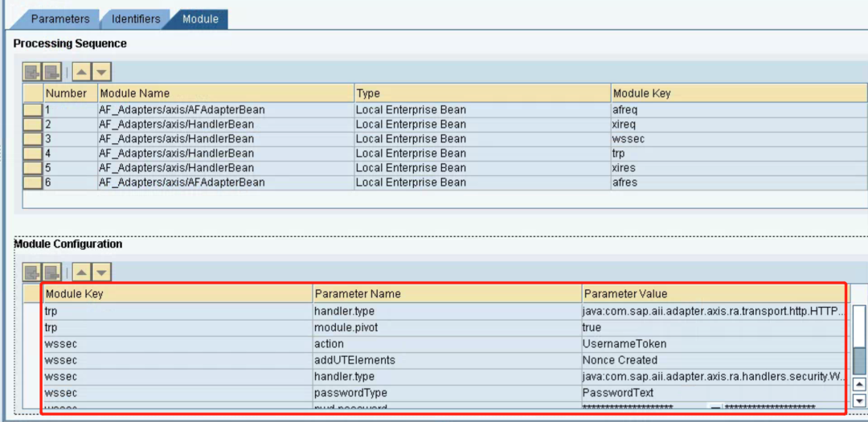Viewport: 868px width, 422px height.
Task: Click the UsernameToken parameter value
Action: coord(714,344)
